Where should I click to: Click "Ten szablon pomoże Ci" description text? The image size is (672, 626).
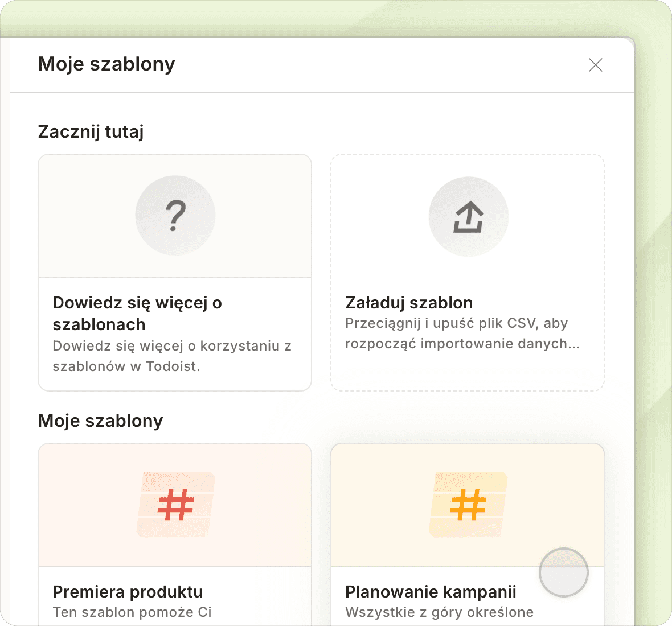[132, 612]
